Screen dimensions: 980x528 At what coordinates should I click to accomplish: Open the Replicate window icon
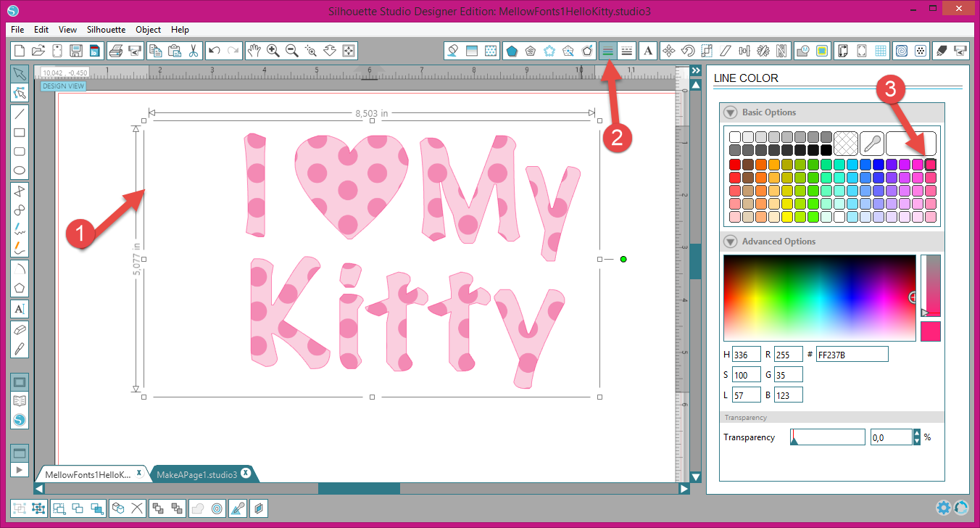(x=764, y=51)
